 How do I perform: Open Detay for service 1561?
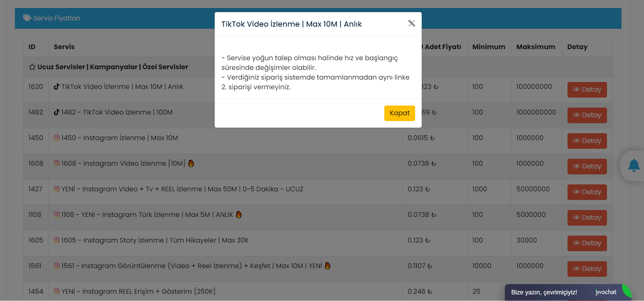tap(587, 269)
